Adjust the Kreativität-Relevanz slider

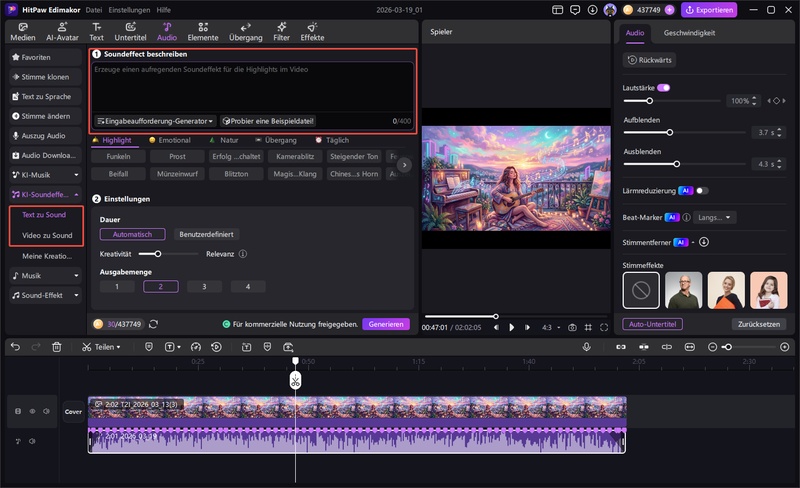pos(158,254)
